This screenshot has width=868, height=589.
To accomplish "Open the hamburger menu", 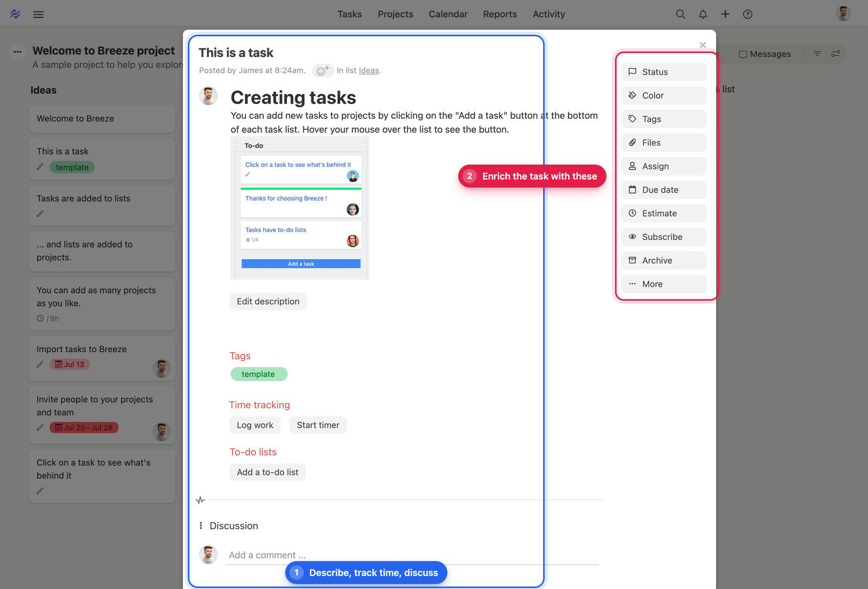I will pyautogui.click(x=38, y=15).
